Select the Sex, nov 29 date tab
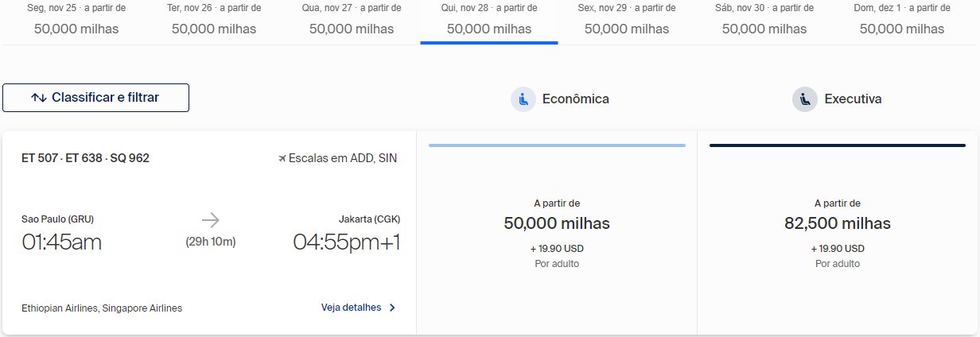980x337 pixels. 627,21
